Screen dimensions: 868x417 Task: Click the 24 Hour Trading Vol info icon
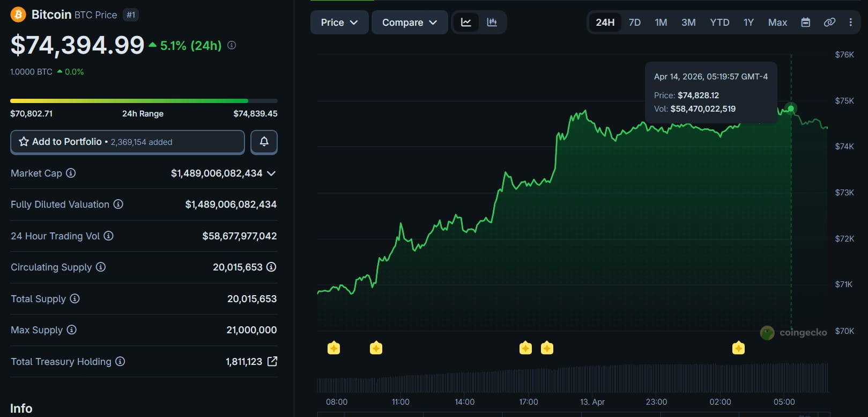108,236
